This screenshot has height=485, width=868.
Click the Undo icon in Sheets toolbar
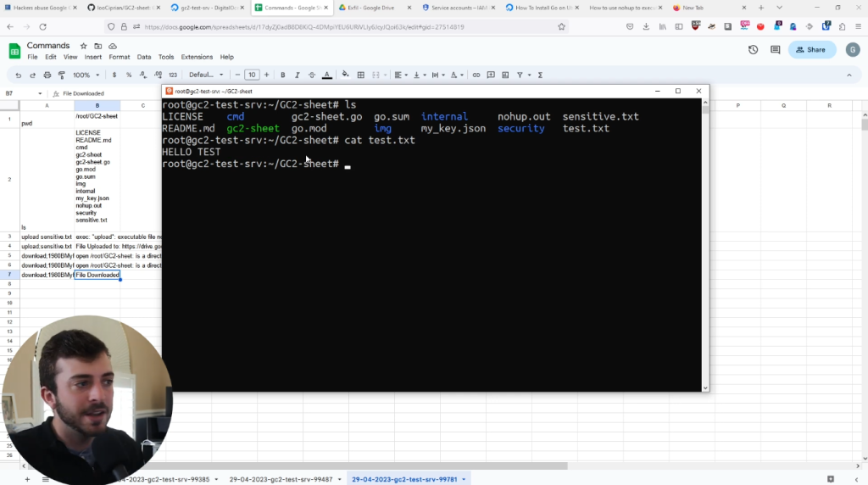click(19, 75)
